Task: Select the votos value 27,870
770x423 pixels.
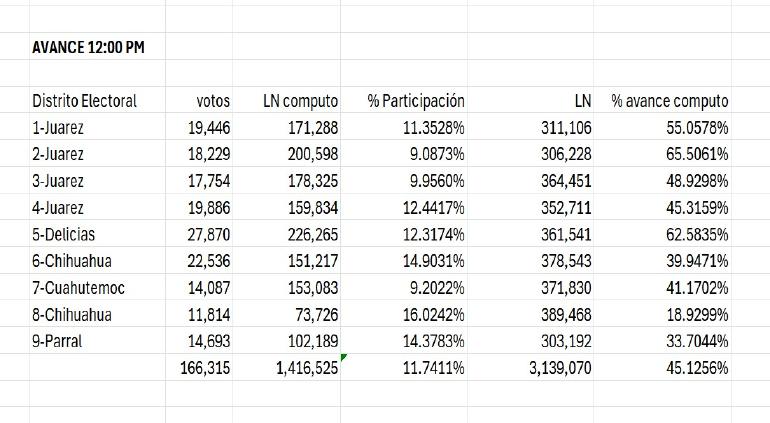Action: pyautogui.click(x=208, y=235)
